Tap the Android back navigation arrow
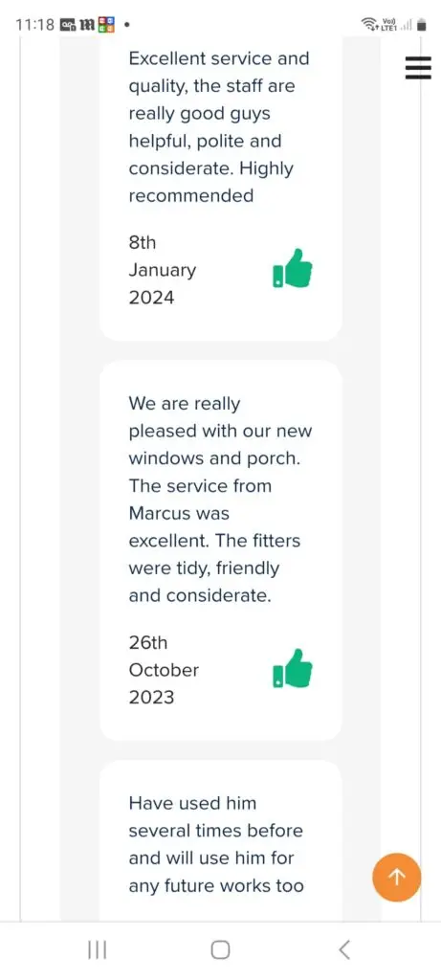 pyautogui.click(x=343, y=950)
